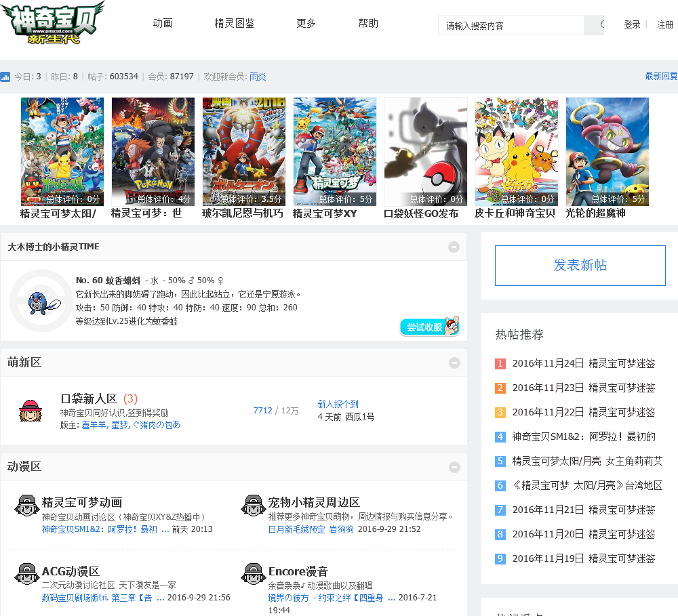The width and height of the screenshot is (678, 616).
Task: Open new member 雨炎's profile
Action: 258,77
